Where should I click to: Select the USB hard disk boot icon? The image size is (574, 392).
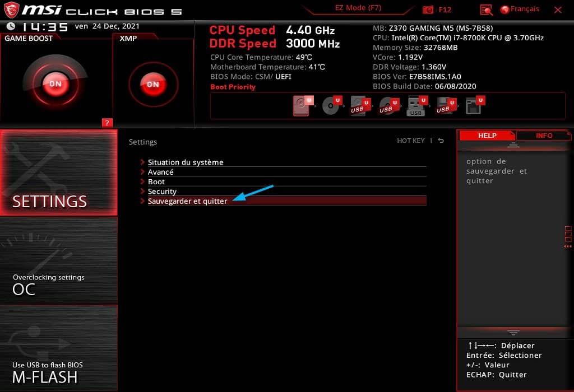coord(360,106)
